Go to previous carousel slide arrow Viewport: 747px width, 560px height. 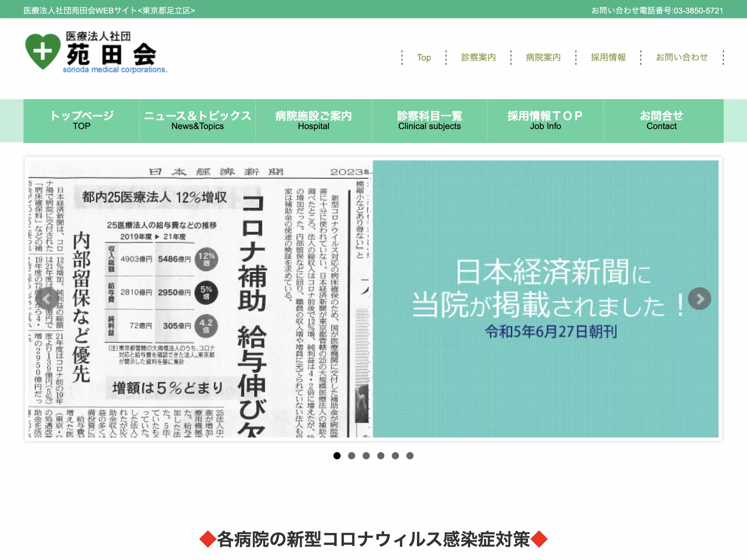pyautogui.click(x=47, y=299)
